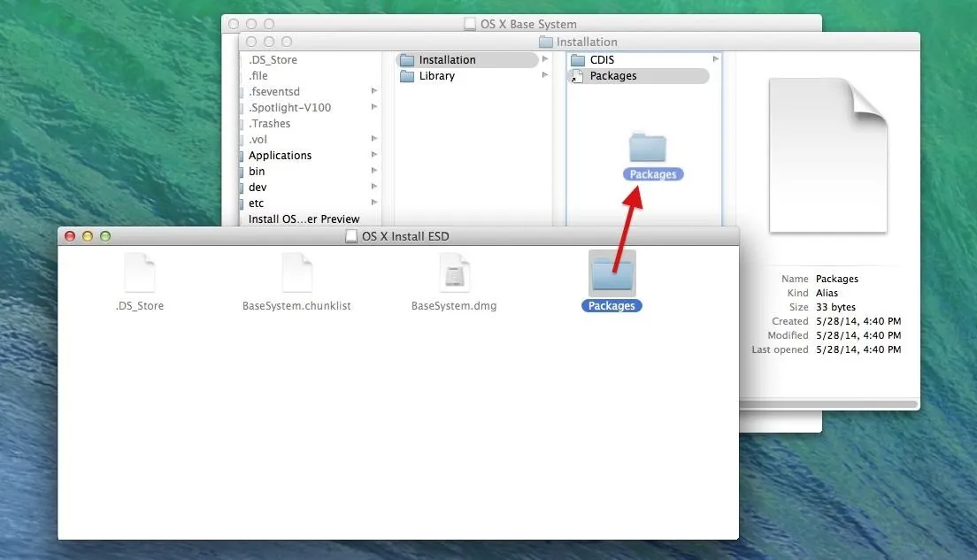Expand the .Spotlight-V100 folder arrow
The image size is (977, 560).
(x=373, y=106)
